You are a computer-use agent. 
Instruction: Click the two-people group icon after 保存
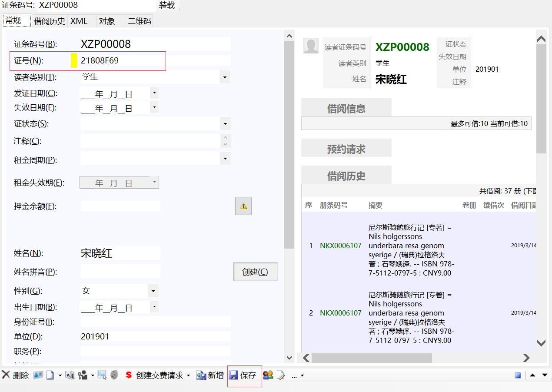268,375
